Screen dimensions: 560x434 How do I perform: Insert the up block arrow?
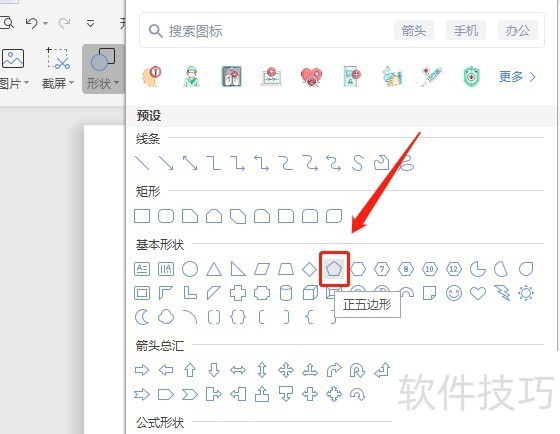[x=190, y=370]
